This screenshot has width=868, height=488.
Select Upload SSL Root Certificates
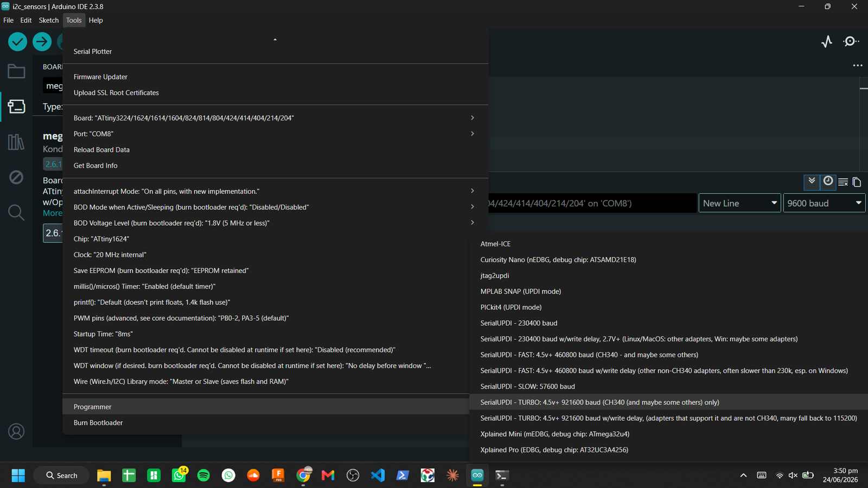pos(276,93)
